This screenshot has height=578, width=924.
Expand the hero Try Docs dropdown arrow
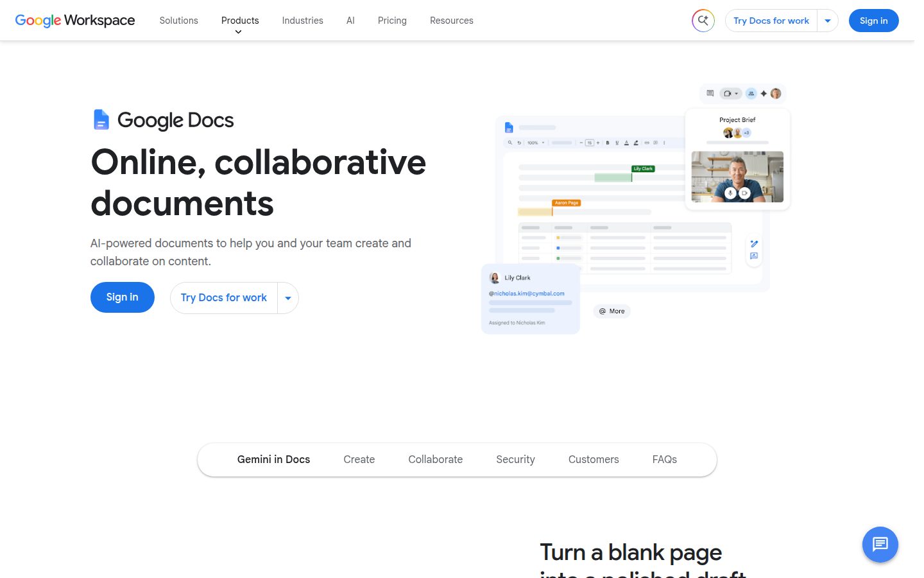tap(288, 298)
